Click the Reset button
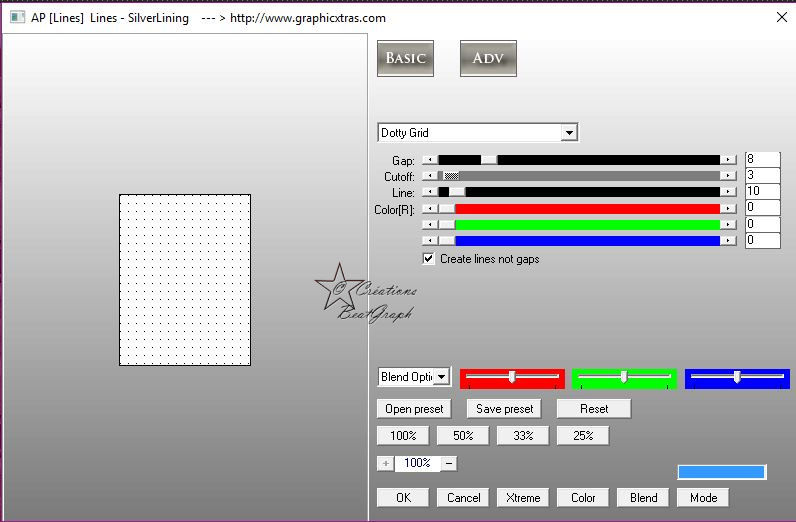The image size is (796, 522). pyautogui.click(x=593, y=409)
